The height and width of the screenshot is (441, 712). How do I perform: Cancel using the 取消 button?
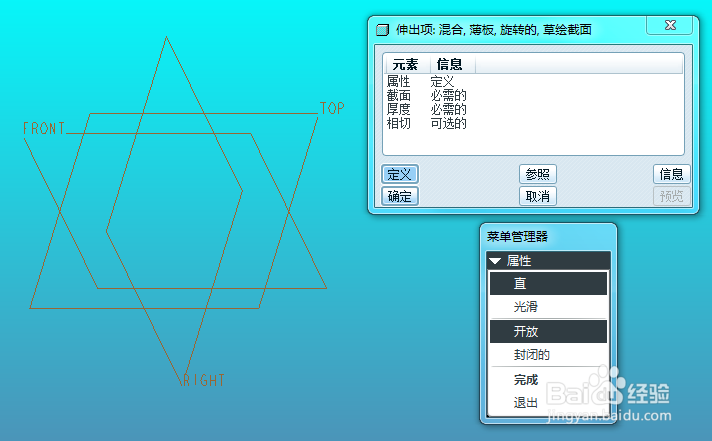(538, 196)
